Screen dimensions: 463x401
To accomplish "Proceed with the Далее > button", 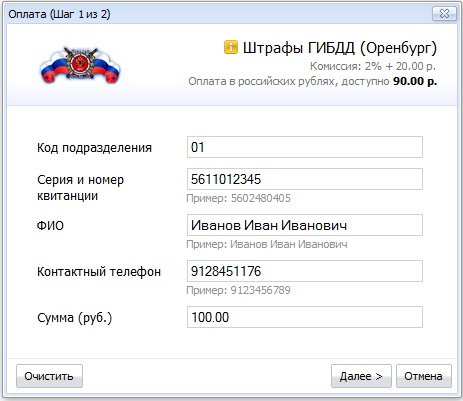I will [x=361, y=376].
